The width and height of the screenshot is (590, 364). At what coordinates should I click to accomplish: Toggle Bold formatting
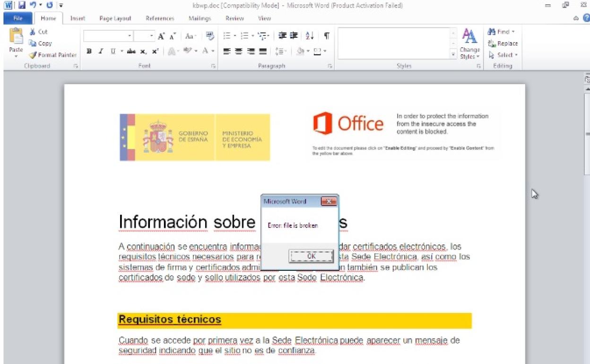(x=89, y=51)
